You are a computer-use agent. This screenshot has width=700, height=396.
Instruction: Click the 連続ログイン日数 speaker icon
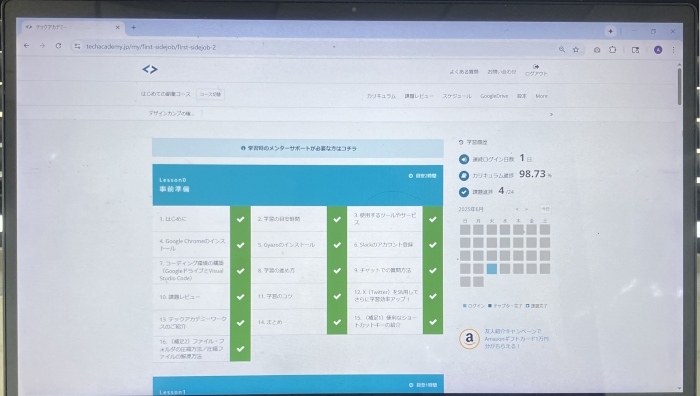coord(464,159)
